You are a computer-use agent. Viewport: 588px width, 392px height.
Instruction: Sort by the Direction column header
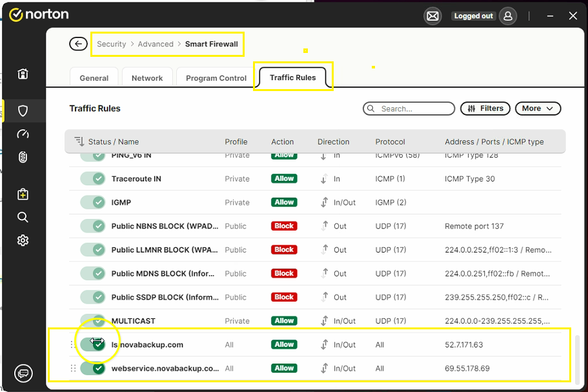[x=334, y=141]
